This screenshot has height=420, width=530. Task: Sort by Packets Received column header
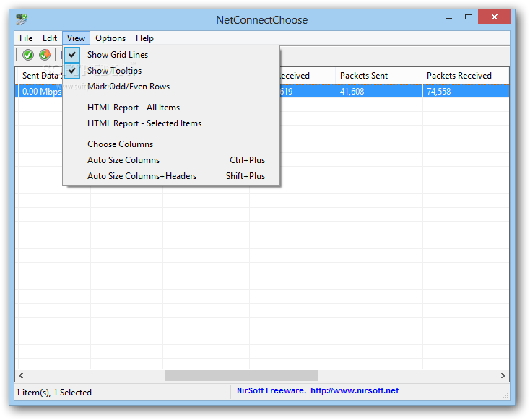point(466,76)
